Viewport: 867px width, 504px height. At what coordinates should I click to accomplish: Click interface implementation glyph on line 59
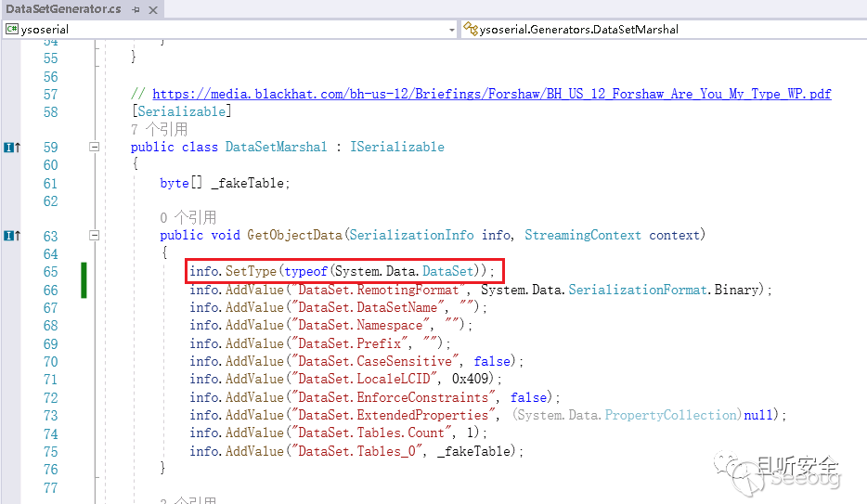(x=11, y=148)
